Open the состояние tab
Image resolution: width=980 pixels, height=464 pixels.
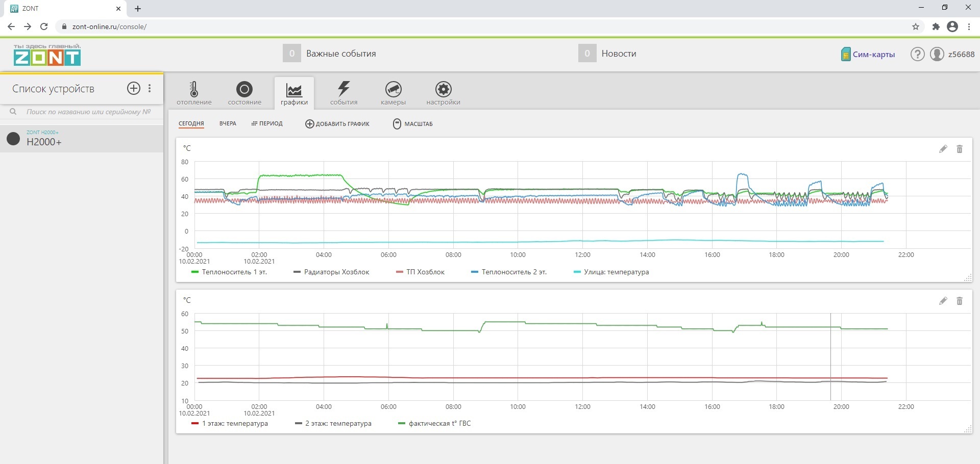tap(244, 93)
